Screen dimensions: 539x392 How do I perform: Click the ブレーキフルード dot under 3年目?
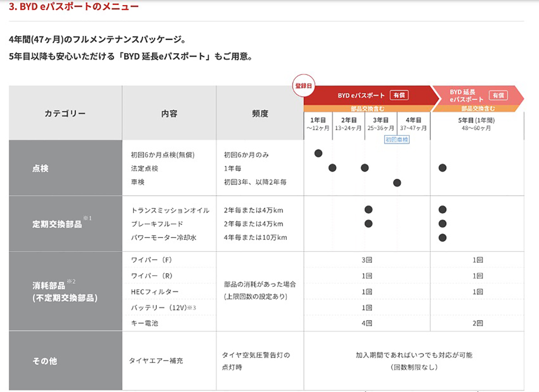click(368, 223)
